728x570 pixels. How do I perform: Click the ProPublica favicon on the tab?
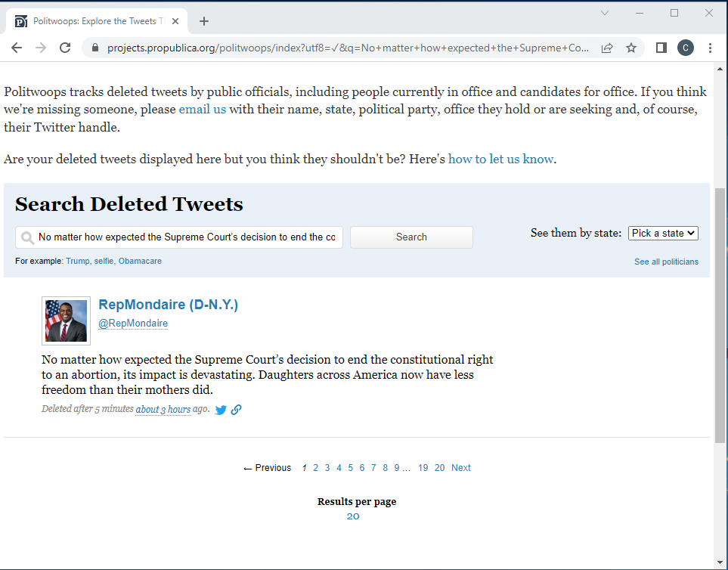pyautogui.click(x=21, y=21)
